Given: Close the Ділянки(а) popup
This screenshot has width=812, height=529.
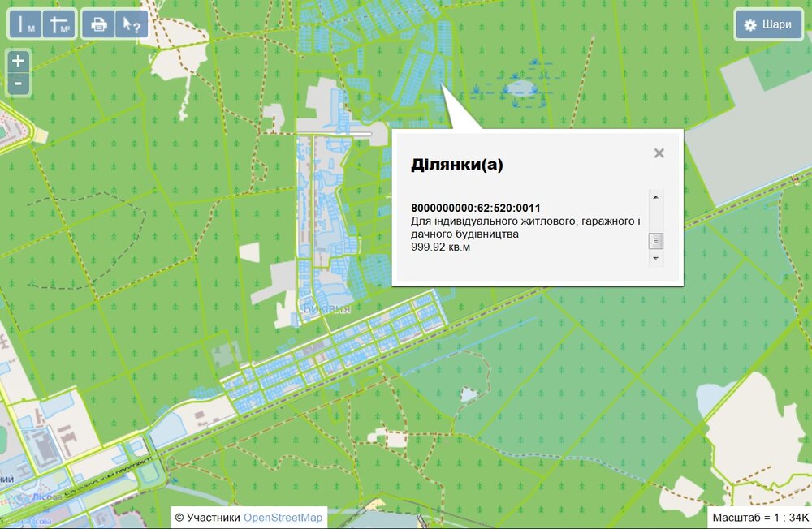Looking at the screenshot, I should (659, 153).
